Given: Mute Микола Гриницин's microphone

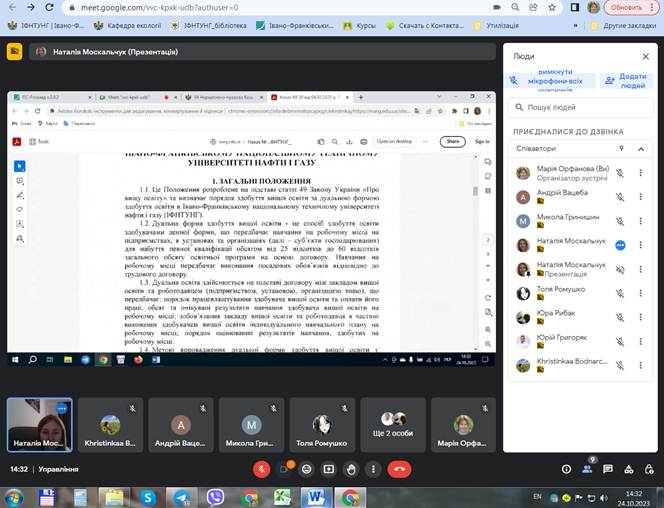Looking at the screenshot, I should [x=619, y=221].
